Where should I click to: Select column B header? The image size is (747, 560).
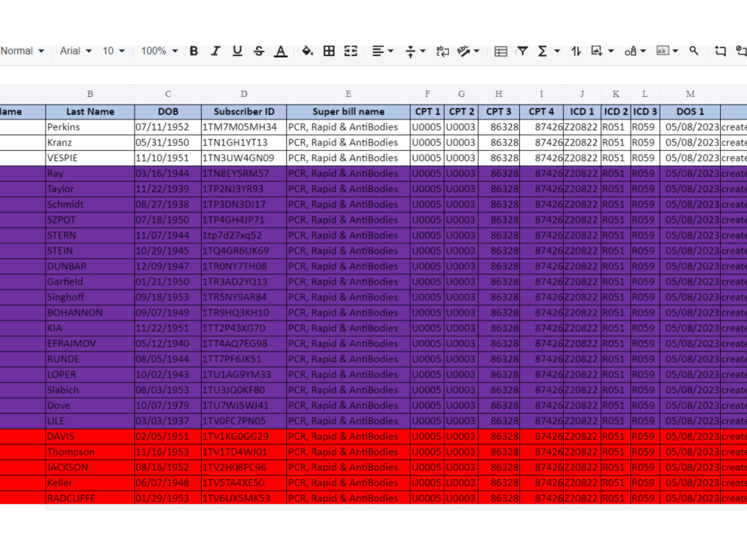click(90, 94)
